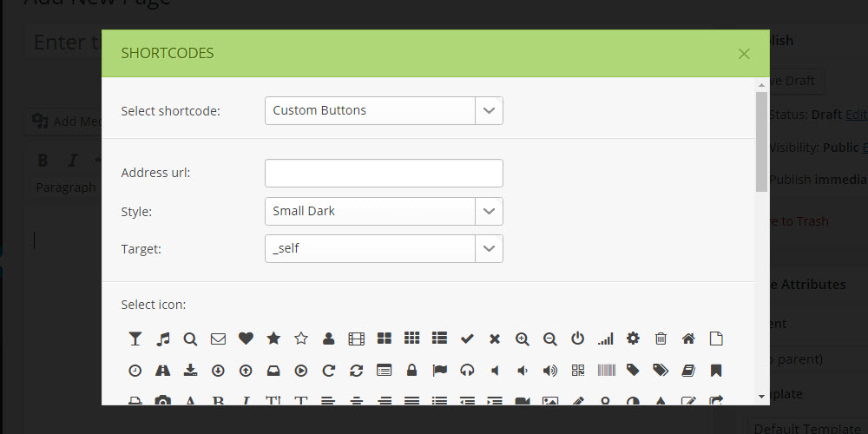The width and height of the screenshot is (868, 434).
Task: Pick the refresh arrows icon
Action: tap(357, 371)
